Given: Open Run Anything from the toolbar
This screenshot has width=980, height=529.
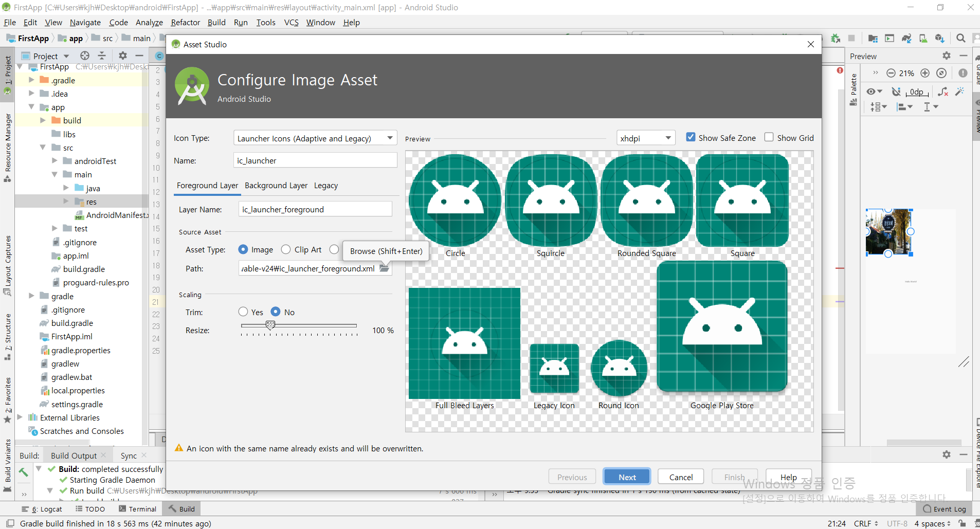Looking at the screenshot, I should [x=890, y=38].
